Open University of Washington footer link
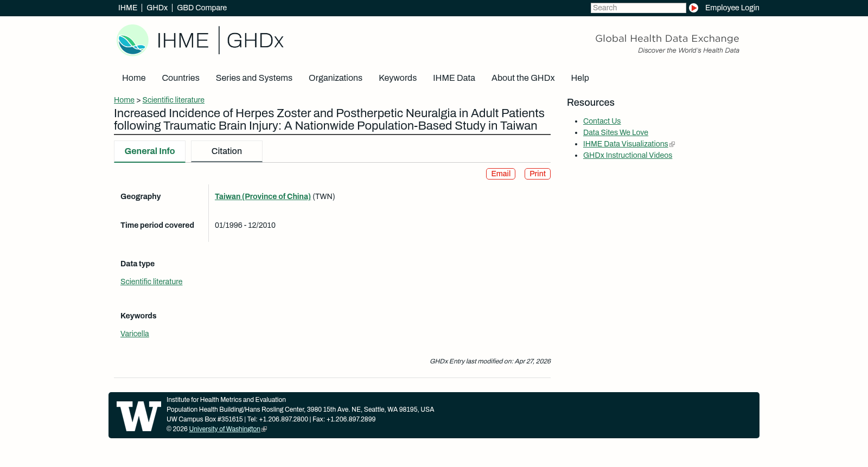The width and height of the screenshot is (868, 467). (x=225, y=429)
